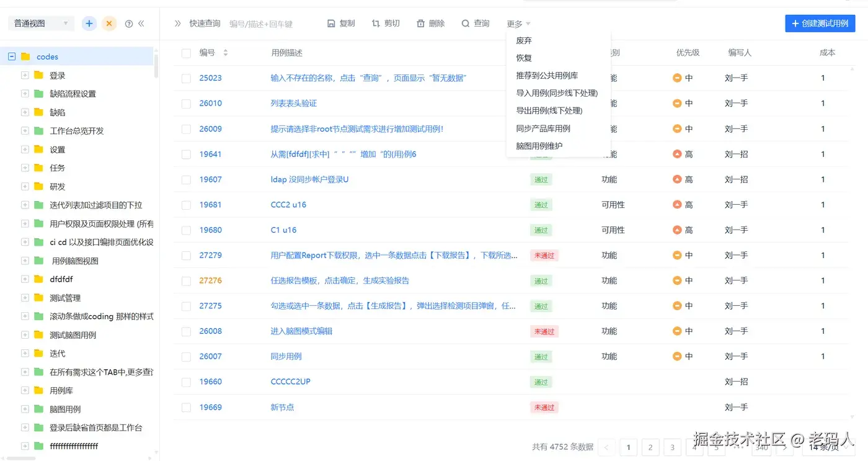
Task: Open test case number 25023 link
Action: (x=210, y=78)
